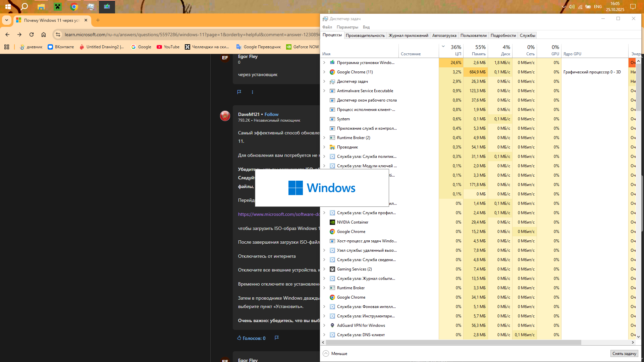Open taskbar search magnifier
Screen dimensions: 644x362
pos(24,6)
